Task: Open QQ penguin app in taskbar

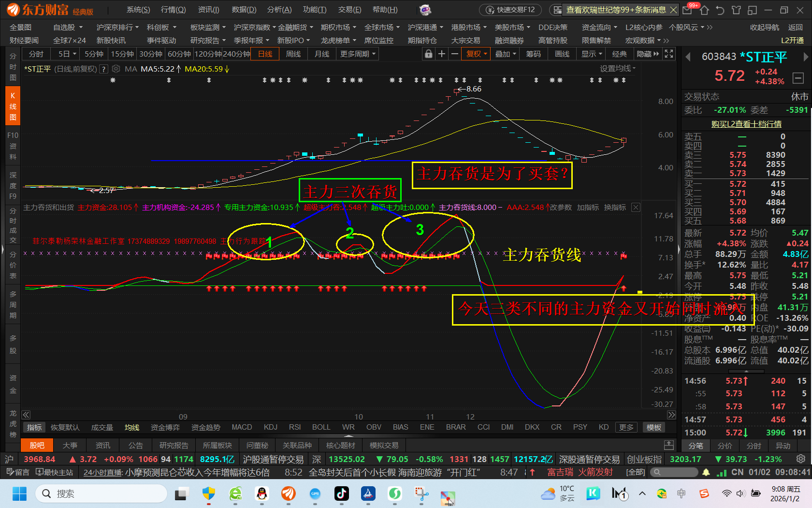Action: (262, 493)
